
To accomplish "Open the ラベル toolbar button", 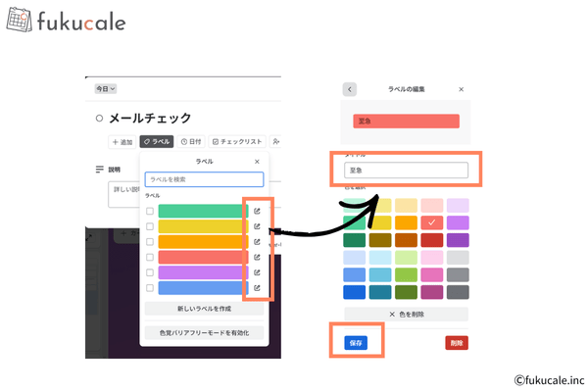I will click(x=157, y=142).
